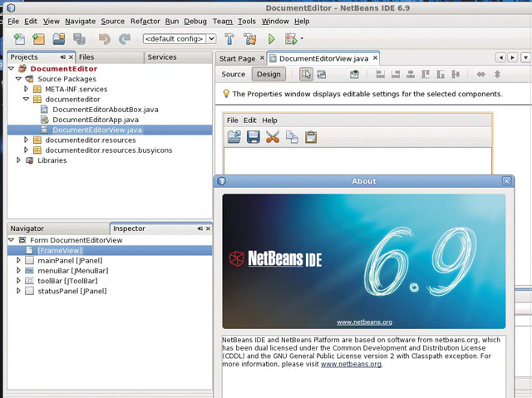Viewport: 532px width, 398px height.
Task: Click the Align Bottom in Row icon
Action: pos(441,74)
